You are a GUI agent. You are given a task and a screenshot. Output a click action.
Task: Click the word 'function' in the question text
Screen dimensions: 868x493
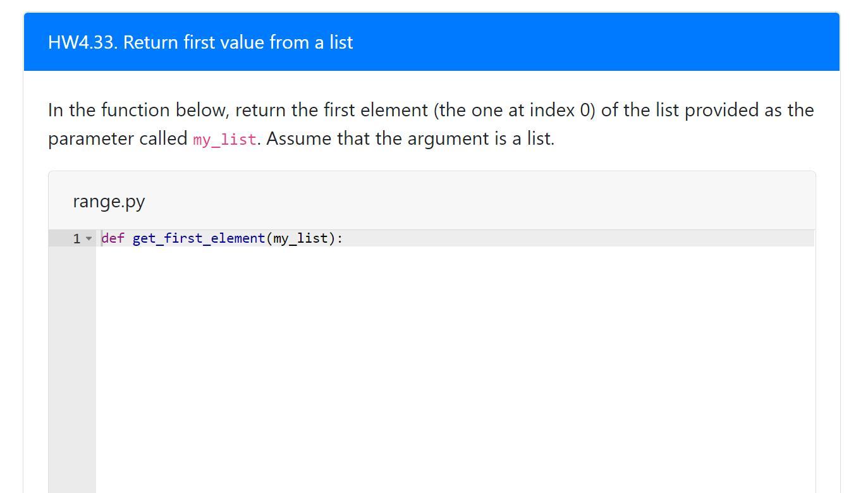click(x=135, y=110)
